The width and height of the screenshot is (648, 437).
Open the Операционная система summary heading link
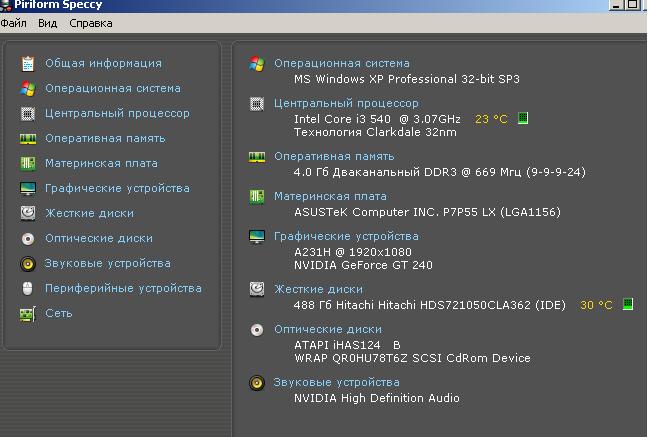tap(341, 64)
